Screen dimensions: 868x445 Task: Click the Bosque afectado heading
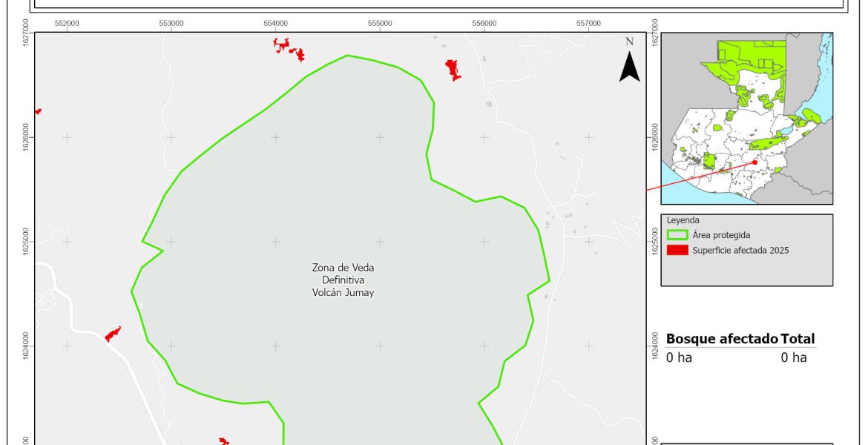click(722, 339)
